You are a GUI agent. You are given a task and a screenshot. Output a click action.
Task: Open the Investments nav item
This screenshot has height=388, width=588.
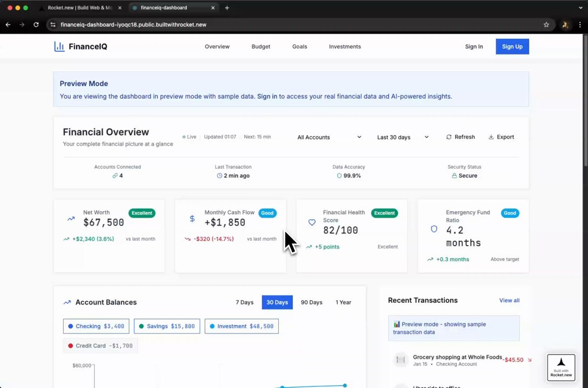(x=345, y=46)
